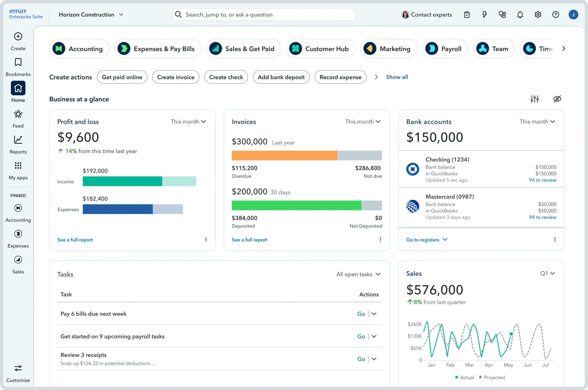Screen dimensions: 588x390
Task: Open Invoices See a full report link
Action: 249,240
